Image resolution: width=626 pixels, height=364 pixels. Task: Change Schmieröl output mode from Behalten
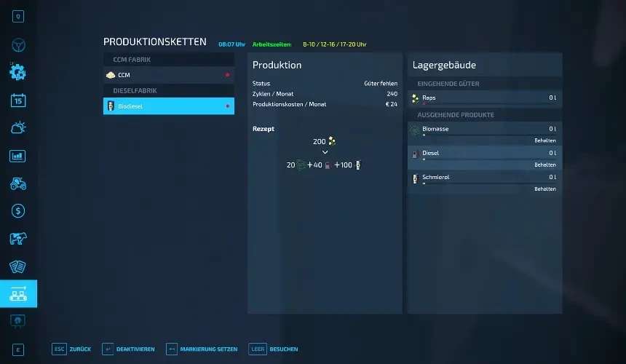544,189
